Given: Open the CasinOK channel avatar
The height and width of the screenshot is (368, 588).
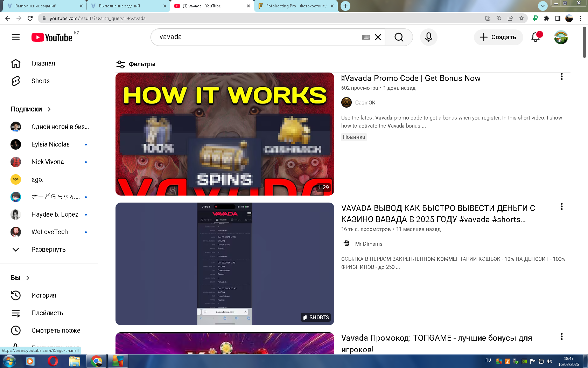Looking at the screenshot, I should point(346,102).
